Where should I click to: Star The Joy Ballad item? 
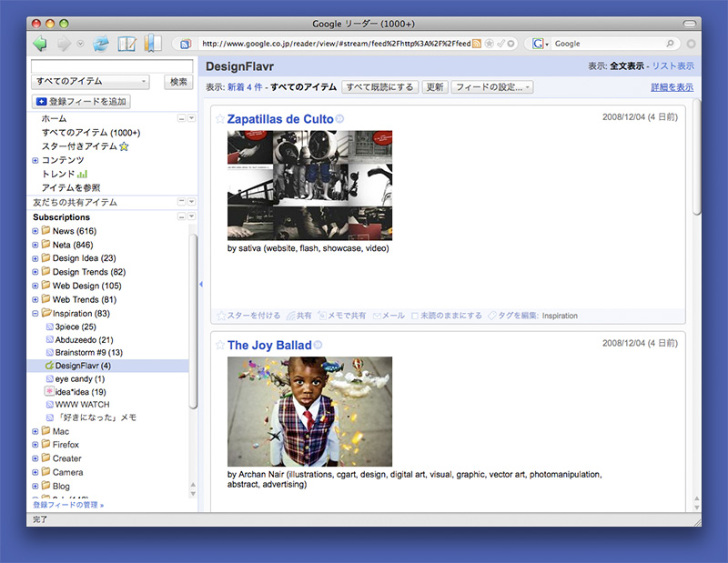pos(220,345)
